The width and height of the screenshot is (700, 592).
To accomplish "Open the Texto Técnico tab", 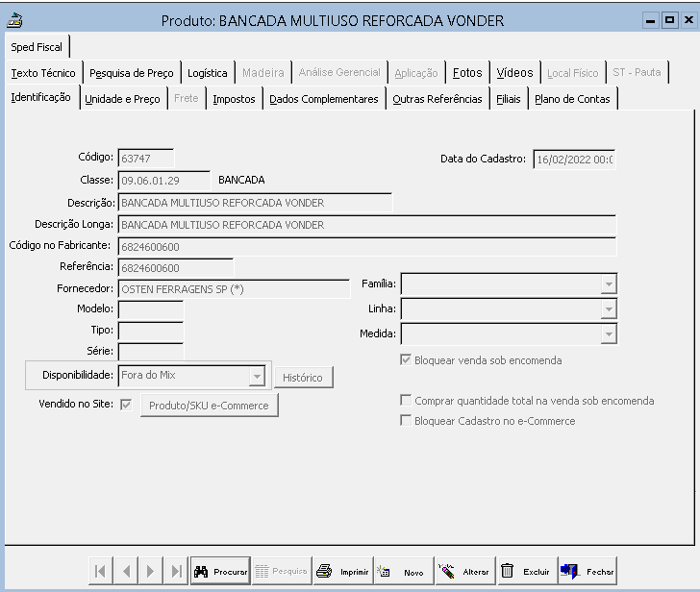I will [43, 73].
